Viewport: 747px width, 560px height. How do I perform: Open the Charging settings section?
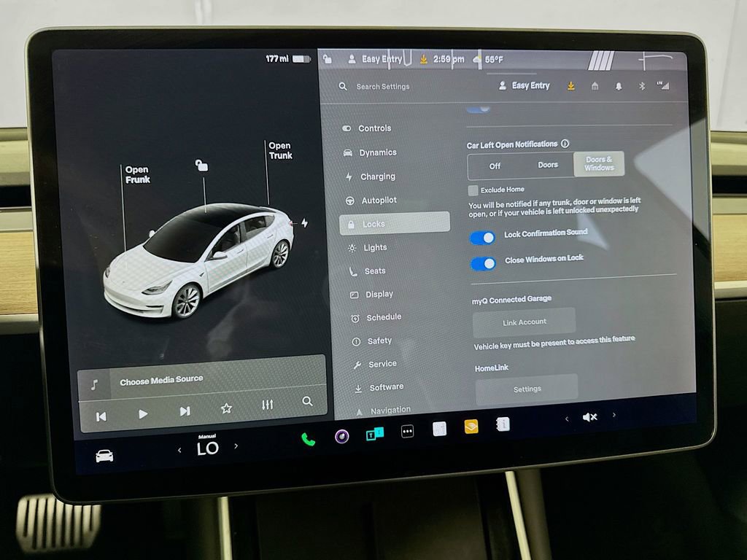[376, 176]
